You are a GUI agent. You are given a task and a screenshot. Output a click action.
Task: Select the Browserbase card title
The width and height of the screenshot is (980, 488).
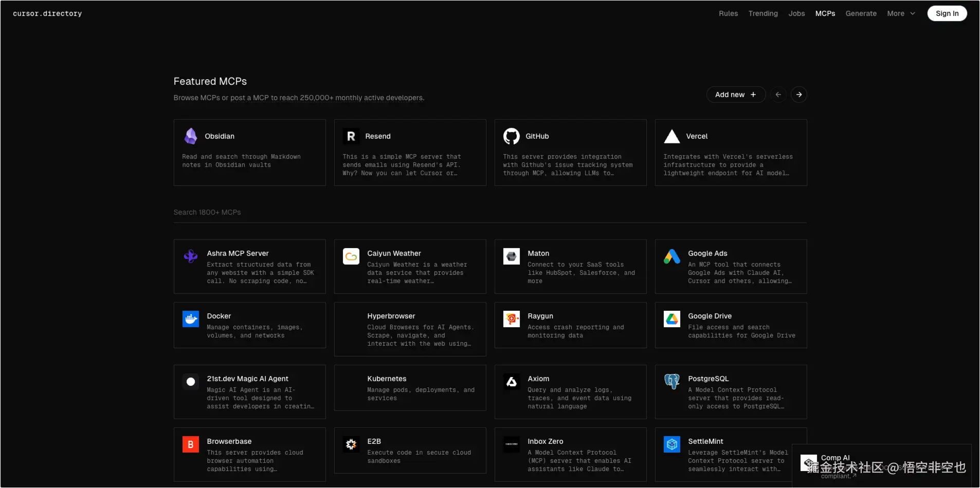[229, 441]
